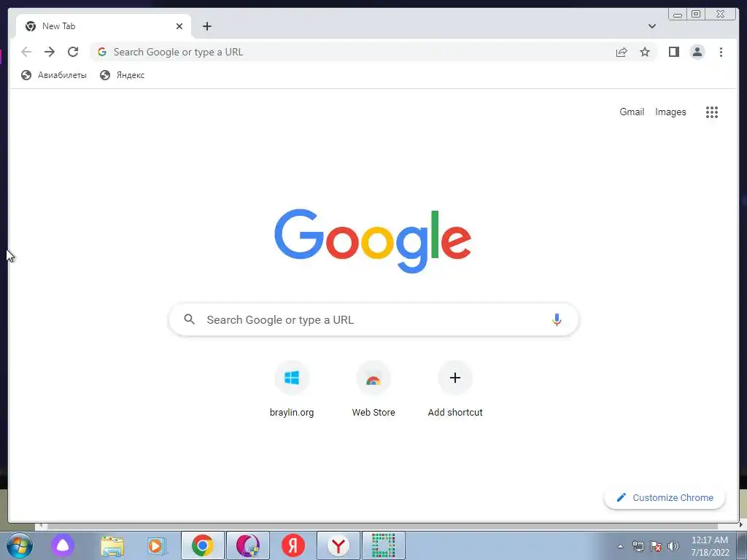Launch Alice assistant from taskbar
Image resolution: width=747 pixels, height=560 pixels.
[x=63, y=545]
